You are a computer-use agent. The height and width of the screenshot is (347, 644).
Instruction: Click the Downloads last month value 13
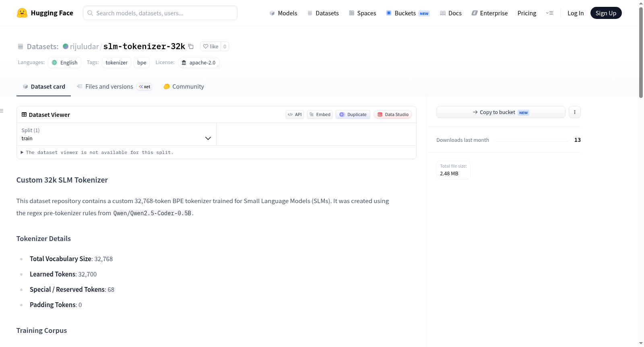578,140
